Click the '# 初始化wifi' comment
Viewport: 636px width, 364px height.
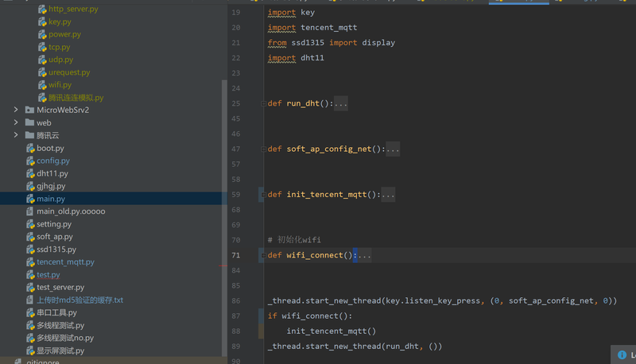[x=294, y=240]
